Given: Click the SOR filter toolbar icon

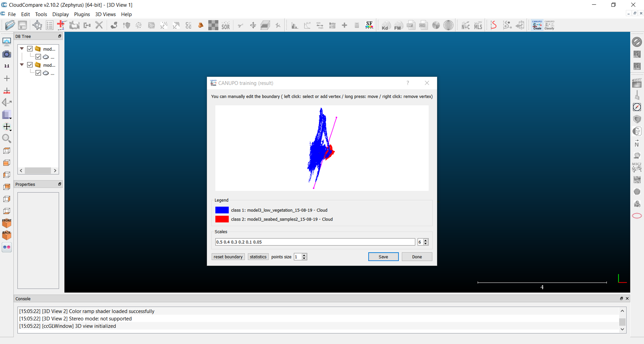Looking at the screenshot, I should click(225, 25).
